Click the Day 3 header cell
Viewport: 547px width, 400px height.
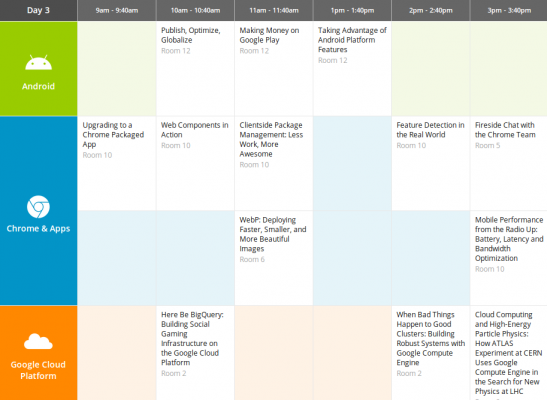point(38,10)
